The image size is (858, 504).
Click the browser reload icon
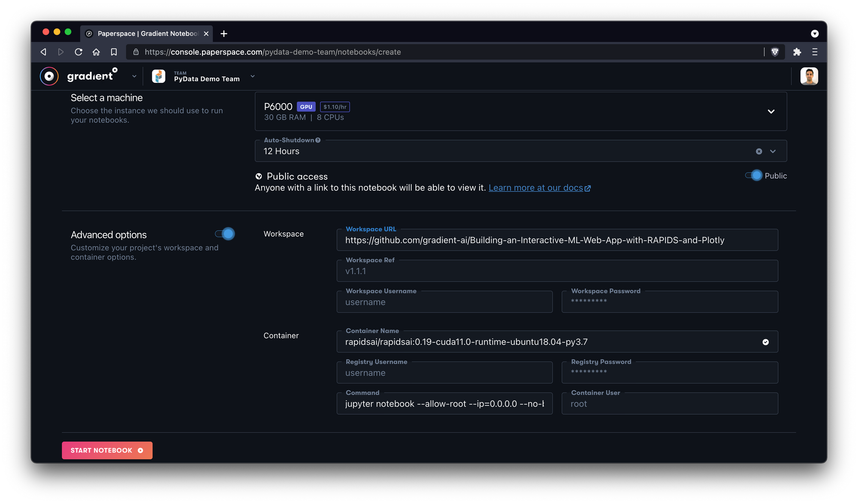pos(79,52)
